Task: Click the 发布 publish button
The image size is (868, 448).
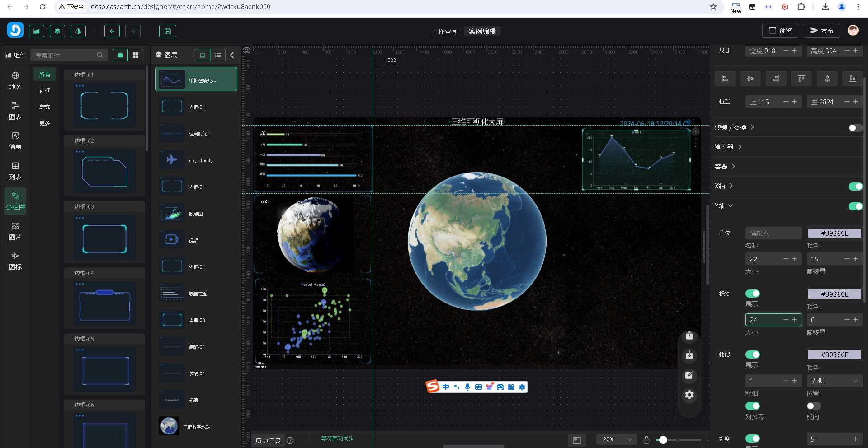Action: coord(821,31)
